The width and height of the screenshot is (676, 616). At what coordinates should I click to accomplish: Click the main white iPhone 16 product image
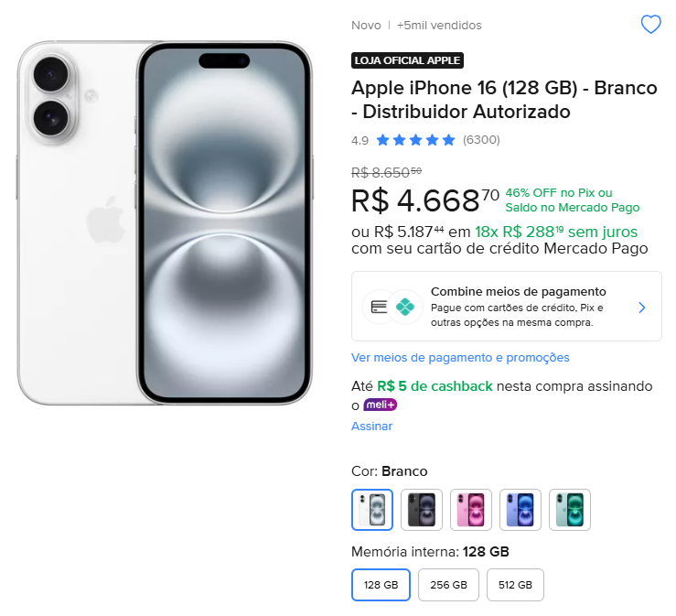[x=165, y=222]
